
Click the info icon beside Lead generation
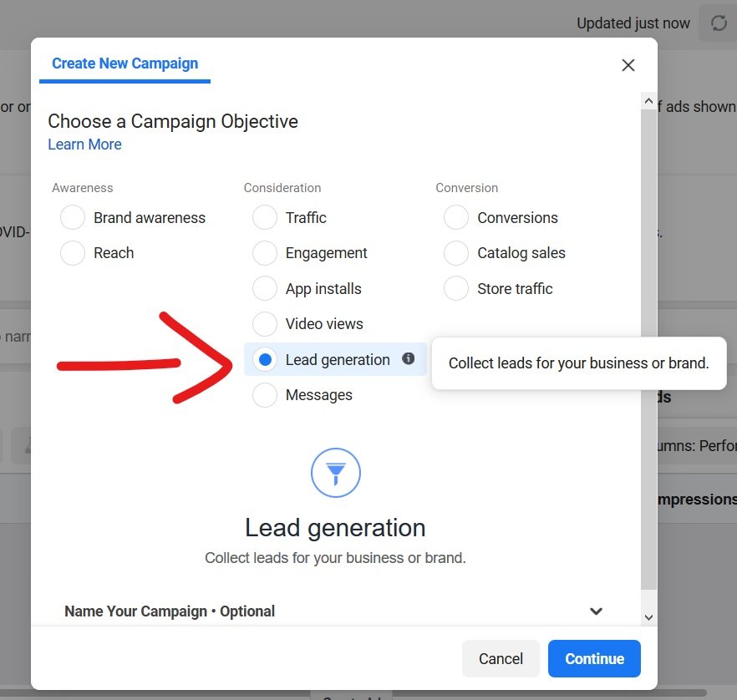coord(408,359)
